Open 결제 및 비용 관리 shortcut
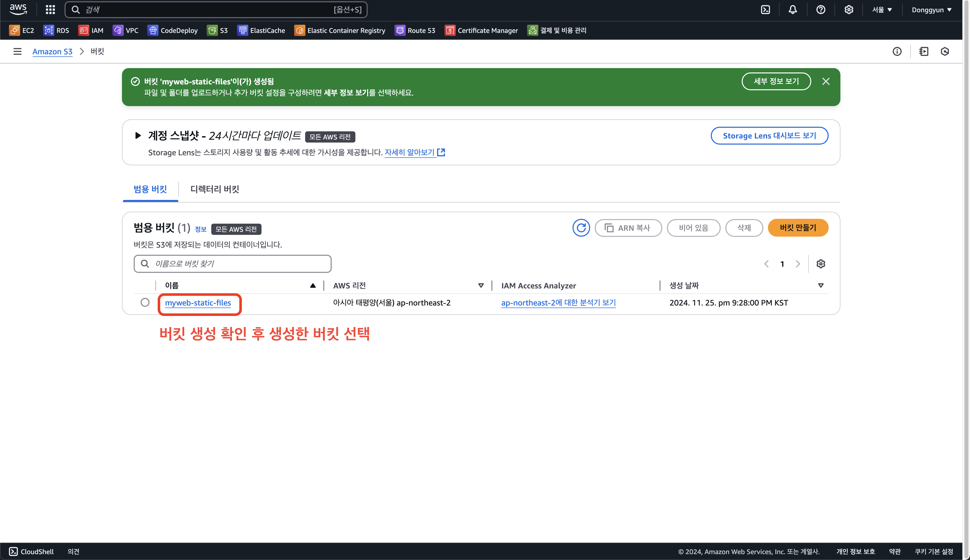Screen dimensions: 970x560 click(557, 30)
